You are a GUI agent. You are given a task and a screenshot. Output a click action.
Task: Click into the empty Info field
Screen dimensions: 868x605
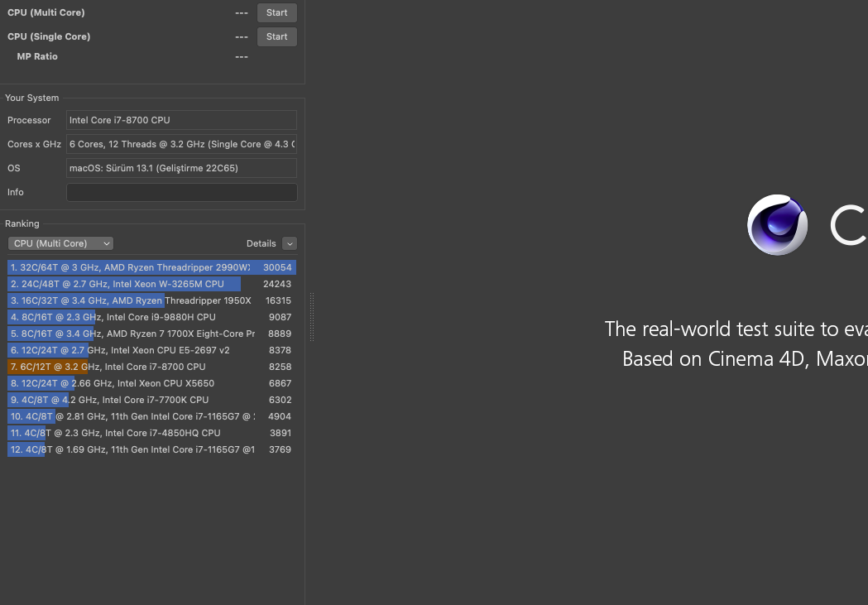pyautogui.click(x=181, y=192)
